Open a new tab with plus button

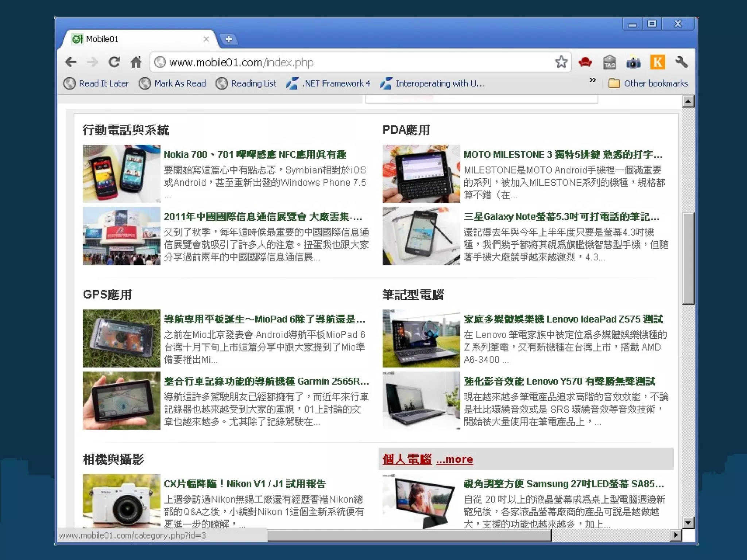click(x=229, y=39)
